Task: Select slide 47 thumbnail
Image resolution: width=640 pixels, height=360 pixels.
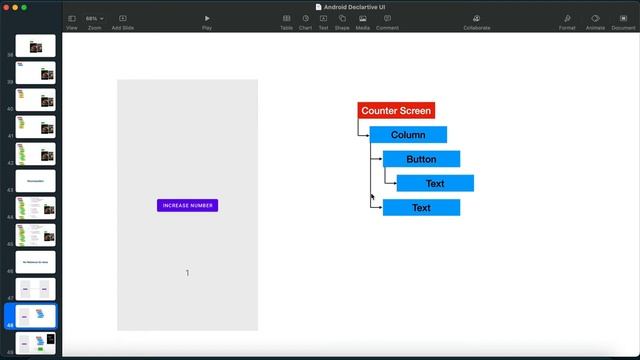Action: tap(36, 289)
